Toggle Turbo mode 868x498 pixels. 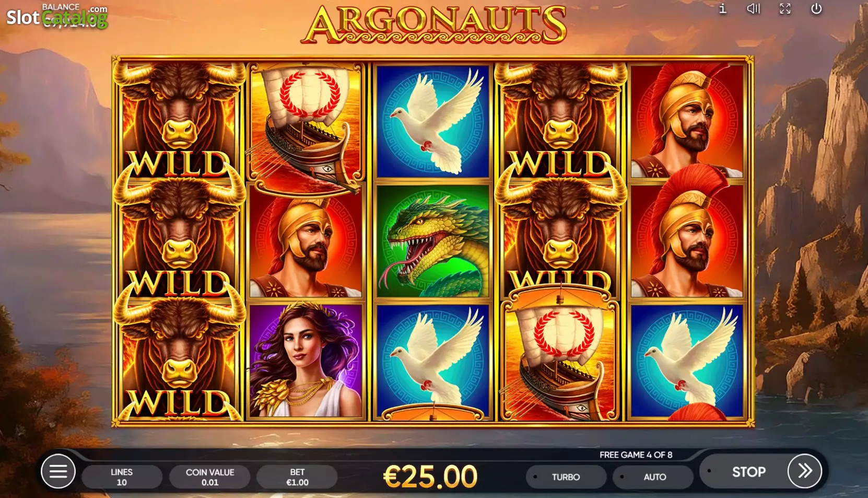(566, 477)
